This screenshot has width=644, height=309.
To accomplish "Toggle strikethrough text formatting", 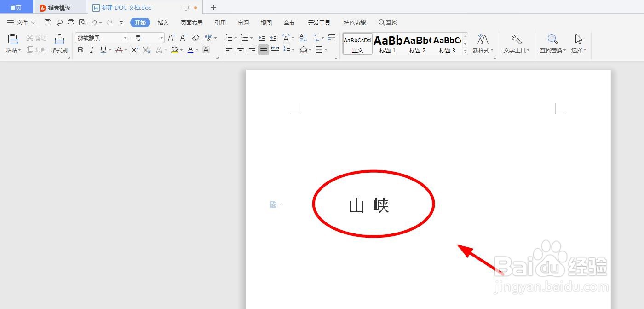I will [x=119, y=50].
